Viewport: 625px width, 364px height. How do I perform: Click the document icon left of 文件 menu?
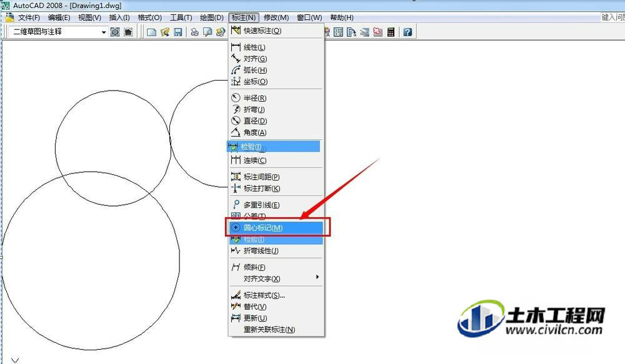[9, 17]
